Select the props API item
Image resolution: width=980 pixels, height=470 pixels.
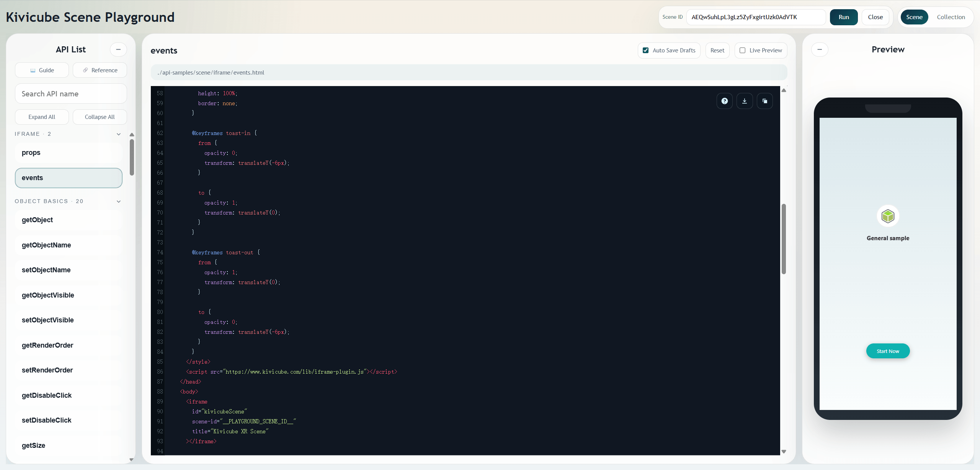69,153
